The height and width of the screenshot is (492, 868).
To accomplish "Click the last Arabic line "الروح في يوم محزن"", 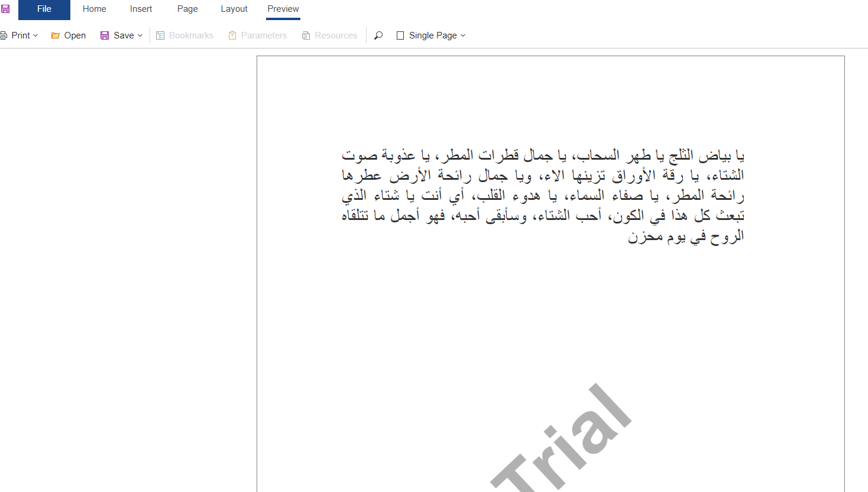I will pos(686,237).
